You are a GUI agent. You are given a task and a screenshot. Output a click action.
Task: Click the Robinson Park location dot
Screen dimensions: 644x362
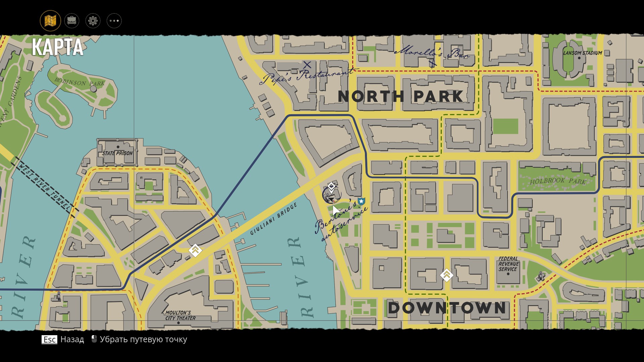[94, 89]
